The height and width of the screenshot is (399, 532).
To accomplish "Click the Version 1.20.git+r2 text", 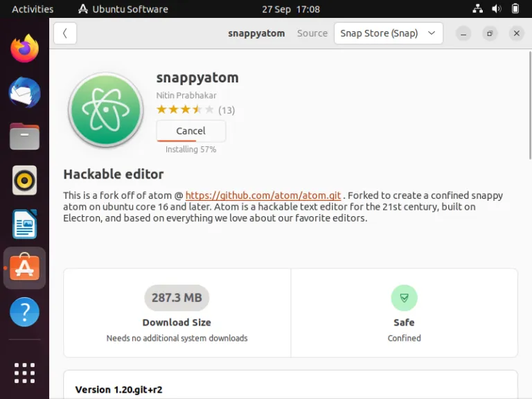I will 118,389.
